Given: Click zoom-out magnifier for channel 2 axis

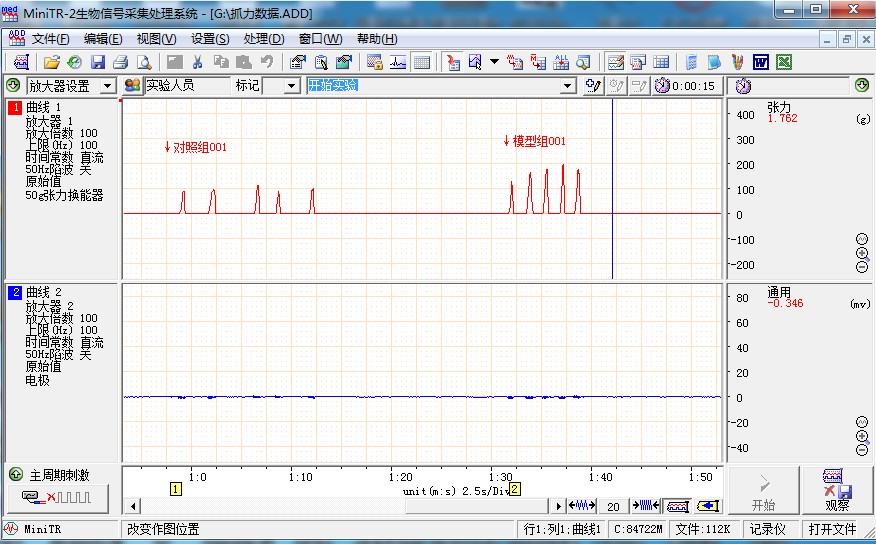Looking at the screenshot, I should (x=862, y=450).
